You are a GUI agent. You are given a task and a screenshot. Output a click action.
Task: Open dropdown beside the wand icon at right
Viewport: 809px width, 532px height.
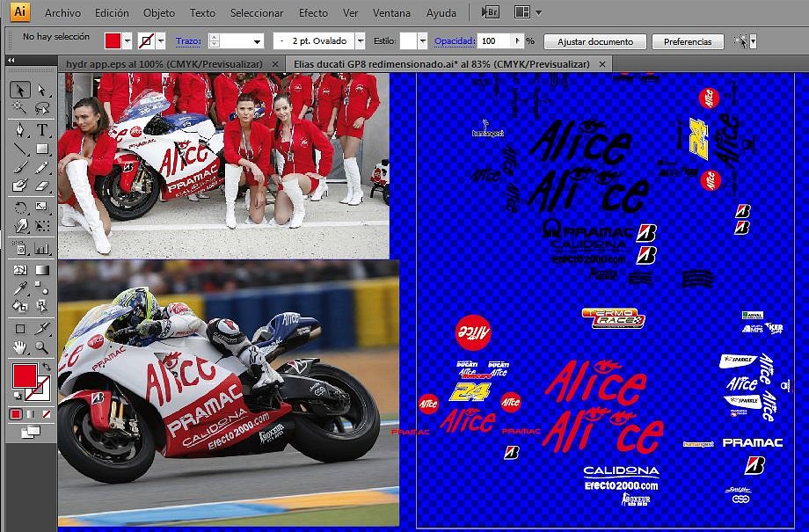[x=754, y=41]
